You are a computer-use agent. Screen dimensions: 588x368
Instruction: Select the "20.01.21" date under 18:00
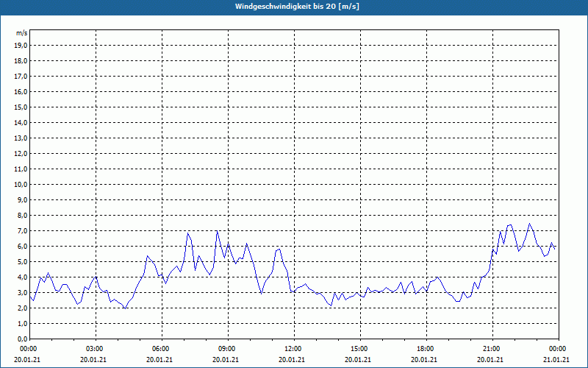tap(424, 359)
